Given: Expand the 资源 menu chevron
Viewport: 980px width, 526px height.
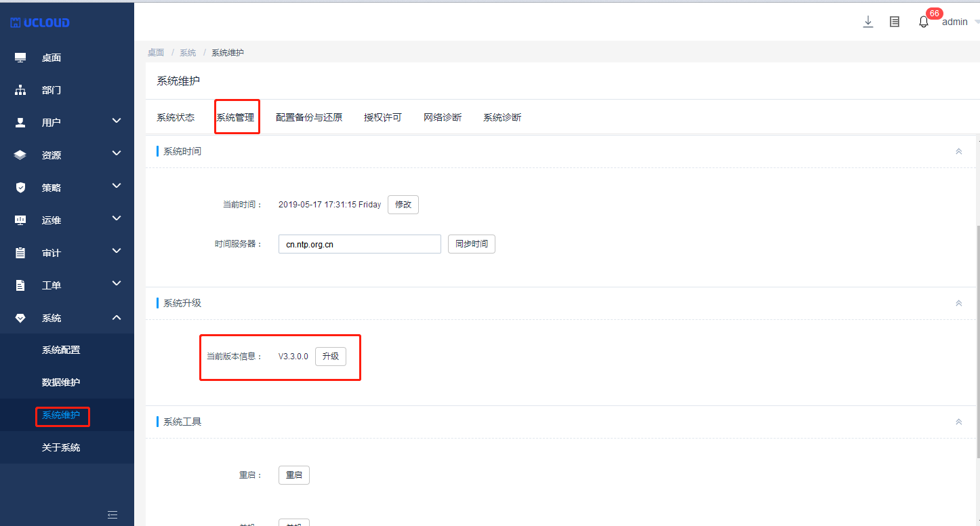Looking at the screenshot, I should pos(117,153).
